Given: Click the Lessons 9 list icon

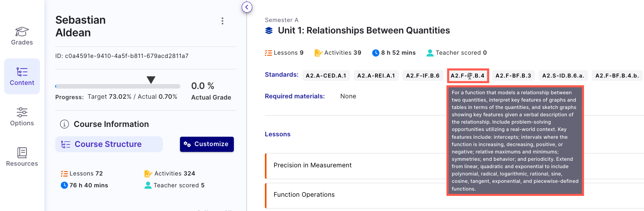Looking at the screenshot, I should [x=269, y=53].
